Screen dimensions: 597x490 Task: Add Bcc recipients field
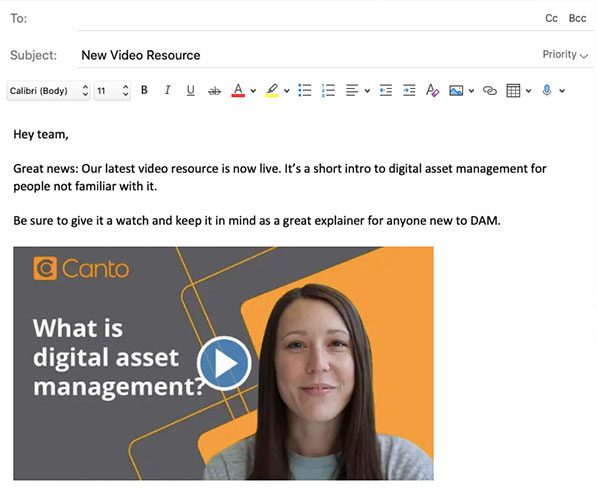[x=577, y=18]
